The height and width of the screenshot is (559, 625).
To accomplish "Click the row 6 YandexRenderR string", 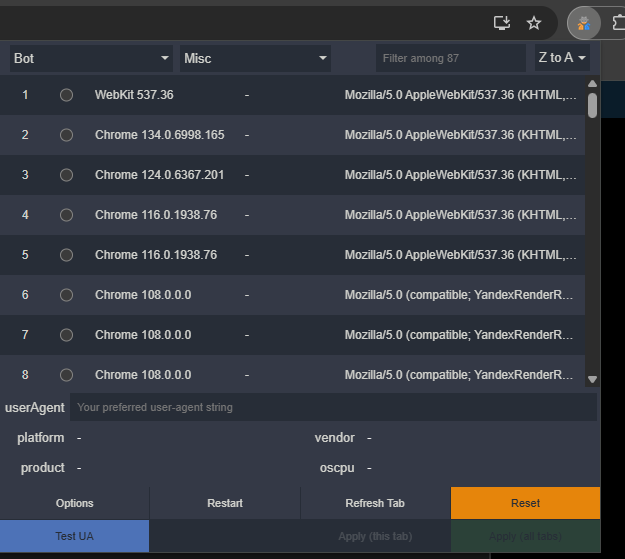I will [459, 295].
